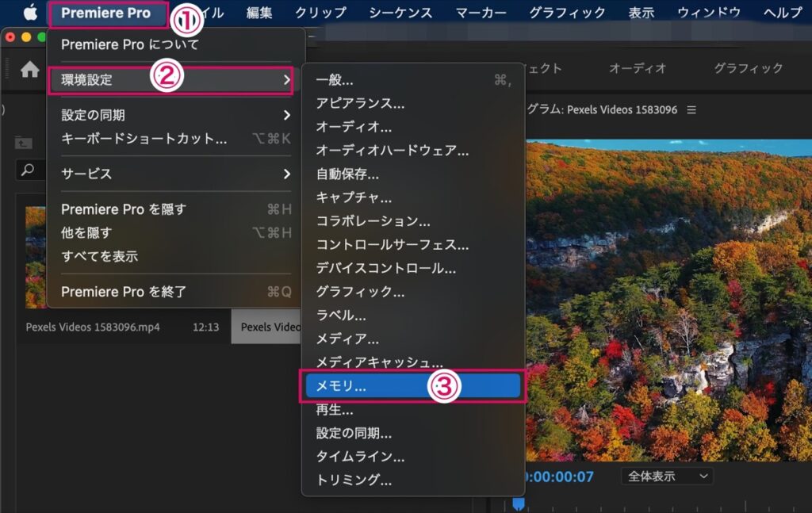Screen dimensions: 812x513
Task: Open the ウィンドウ menu
Action: (709, 13)
